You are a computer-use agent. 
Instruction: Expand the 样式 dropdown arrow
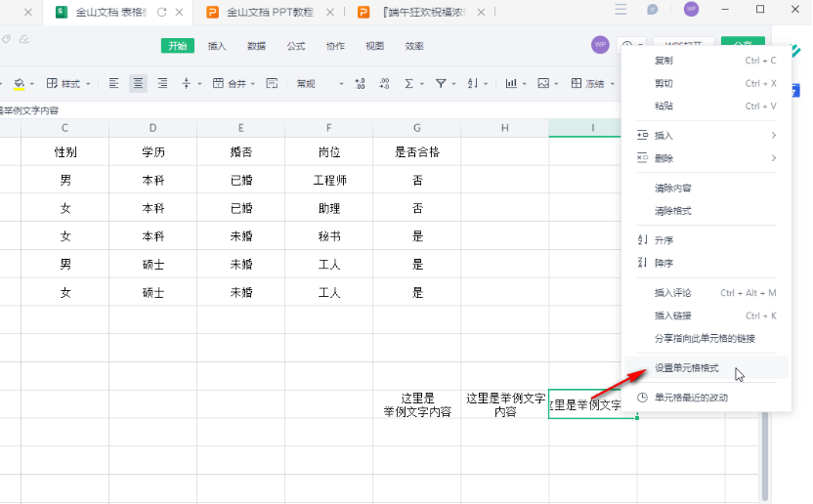tap(88, 84)
